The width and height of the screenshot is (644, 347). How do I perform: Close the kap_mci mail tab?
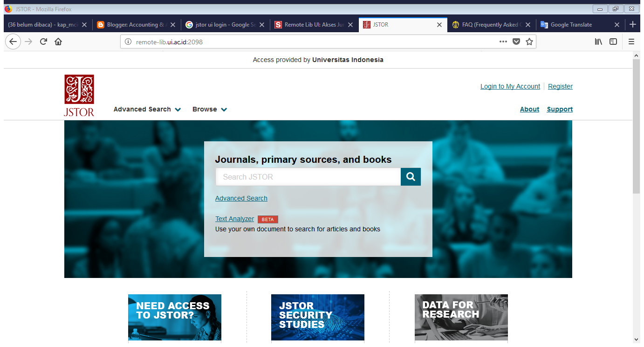(x=84, y=25)
